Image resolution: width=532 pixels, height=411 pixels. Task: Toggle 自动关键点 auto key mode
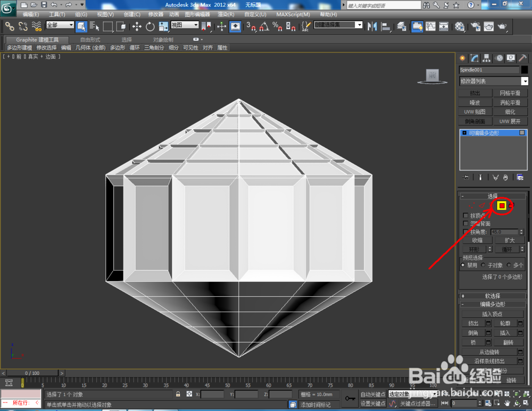372,394
